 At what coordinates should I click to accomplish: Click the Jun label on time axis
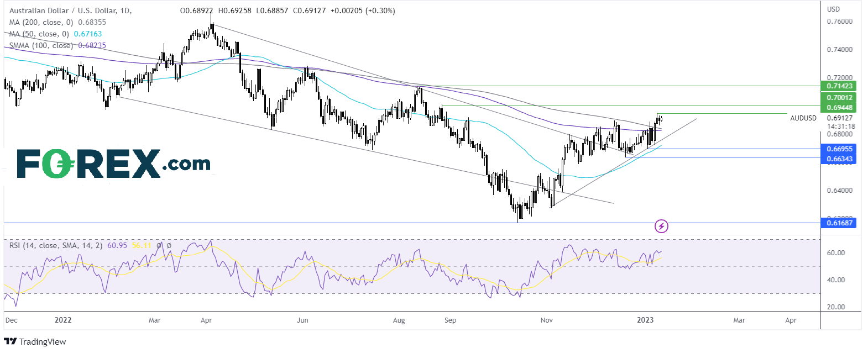pos(302,320)
